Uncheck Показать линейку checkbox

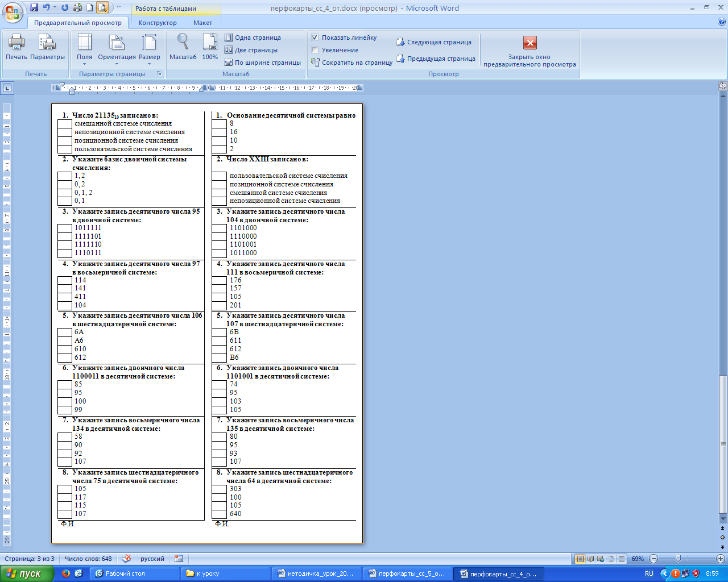[315, 38]
